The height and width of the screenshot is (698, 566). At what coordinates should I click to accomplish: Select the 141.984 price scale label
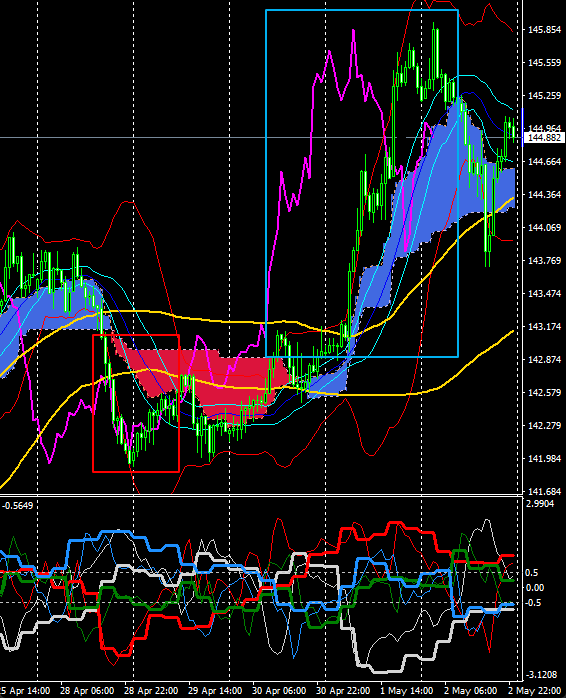point(545,458)
